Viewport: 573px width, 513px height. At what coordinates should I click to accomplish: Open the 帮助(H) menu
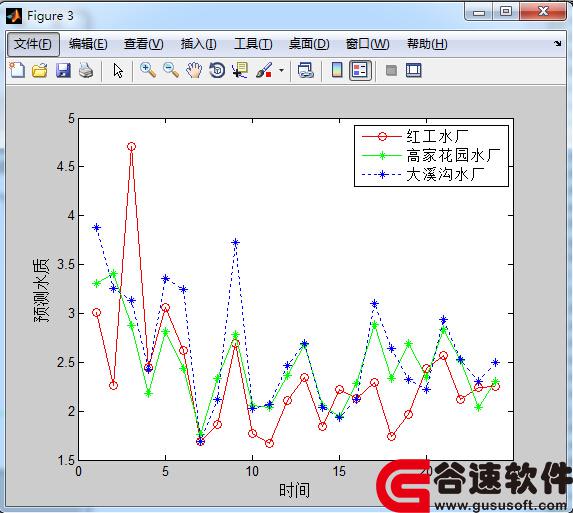tap(427, 44)
